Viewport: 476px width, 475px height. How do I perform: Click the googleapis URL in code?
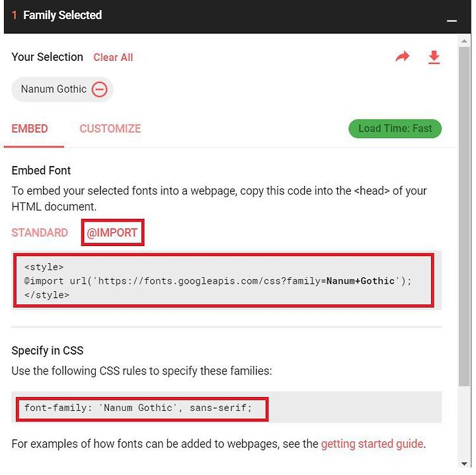point(246,281)
